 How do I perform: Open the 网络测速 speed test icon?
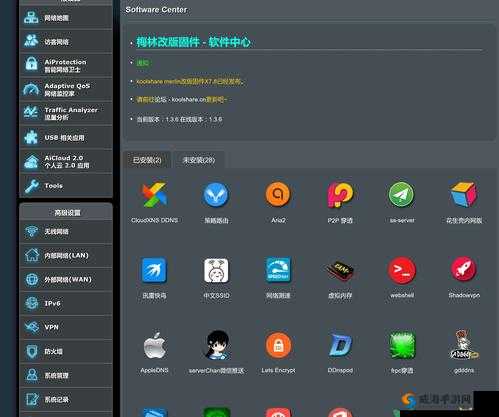(278, 270)
